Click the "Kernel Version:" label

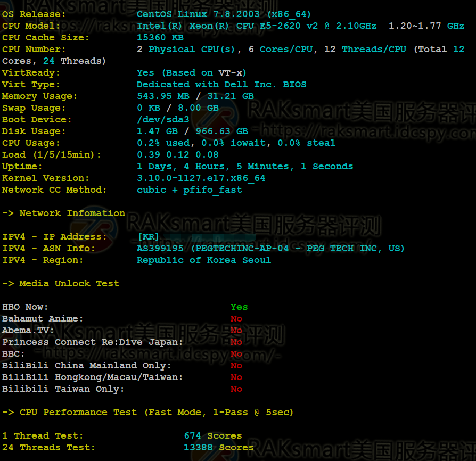tap(46, 178)
